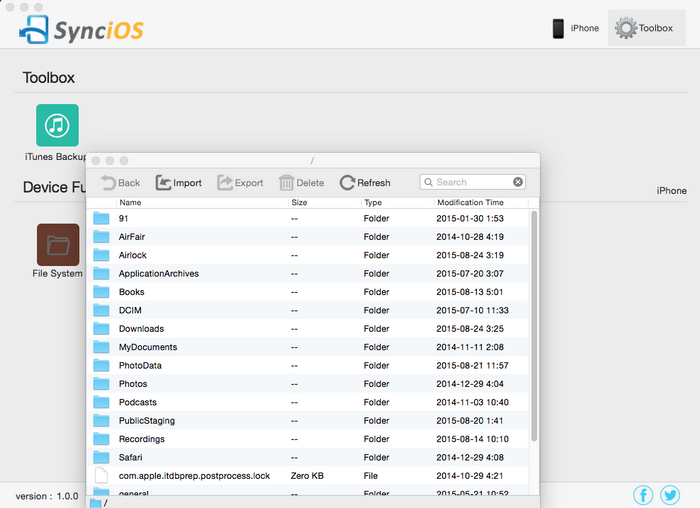Switch to the iPhone device tab
Image resolution: width=700 pixels, height=508 pixels.
tap(575, 28)
